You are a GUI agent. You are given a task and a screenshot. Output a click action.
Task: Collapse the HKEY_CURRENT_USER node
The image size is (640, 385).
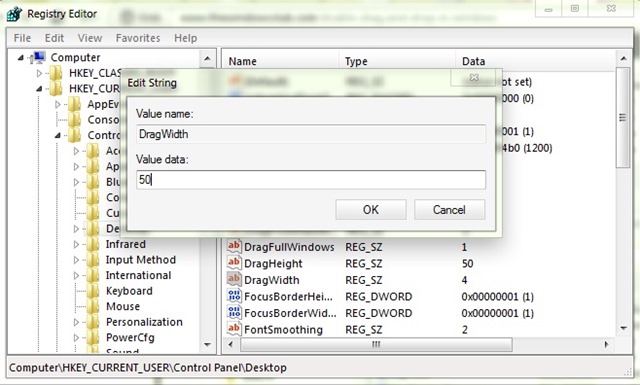(x=39, y=89)
